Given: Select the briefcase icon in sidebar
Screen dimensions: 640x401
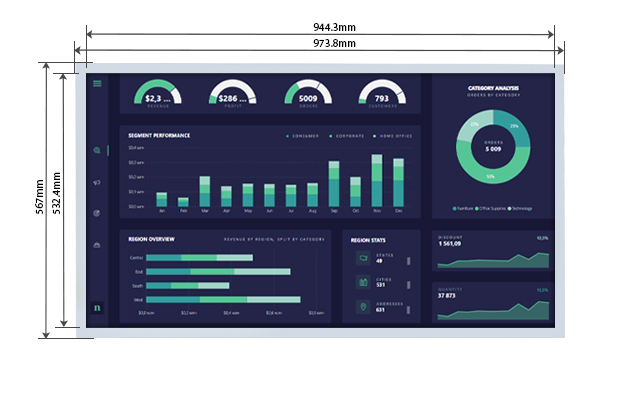Looking at the screenshot, I should [x=97, y=245].
